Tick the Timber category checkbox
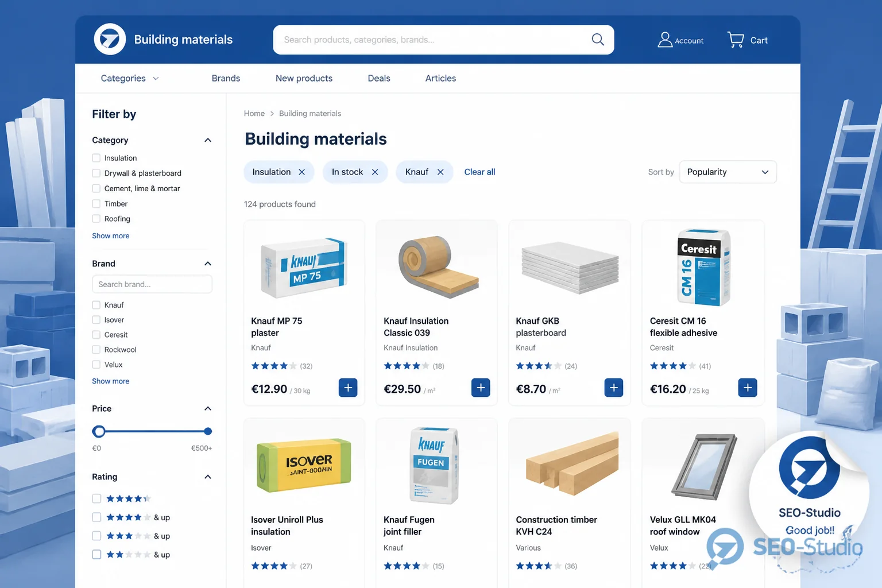The image size is (882, 588). coord(96,203)
